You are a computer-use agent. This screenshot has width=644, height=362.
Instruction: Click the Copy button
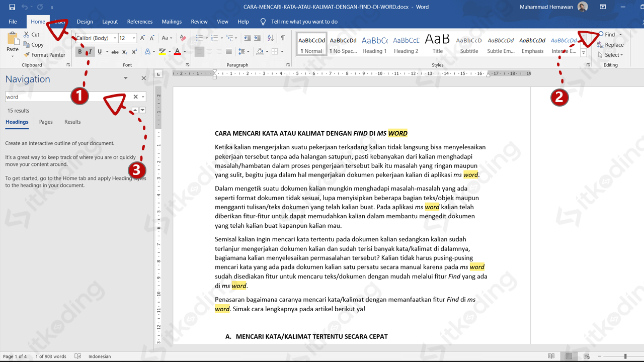click(x=33, y=45)
